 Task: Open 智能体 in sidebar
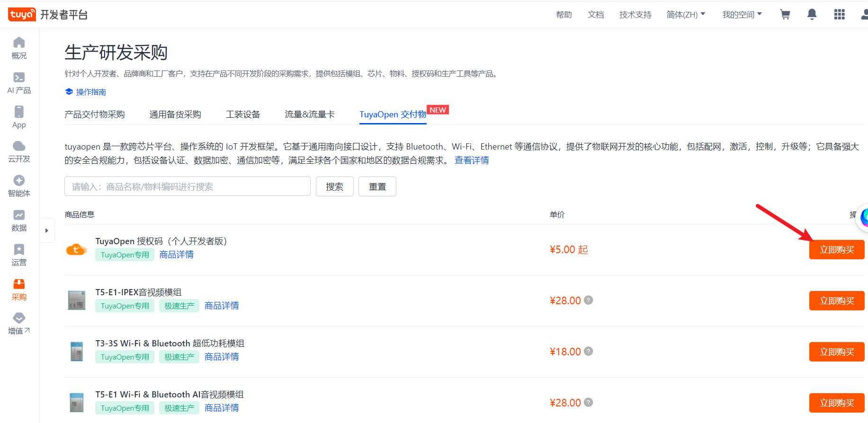point(19,186)
